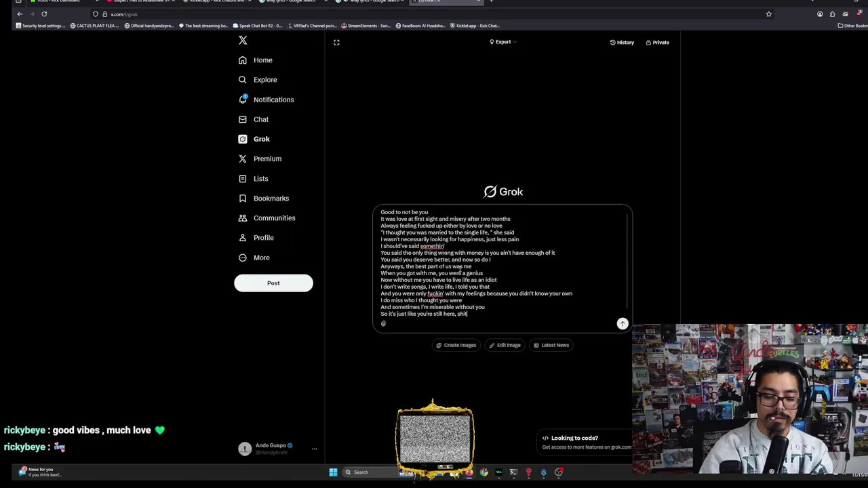Click the Profile person icon
This screenshot has width=868, height=488.
coord(242,237)
